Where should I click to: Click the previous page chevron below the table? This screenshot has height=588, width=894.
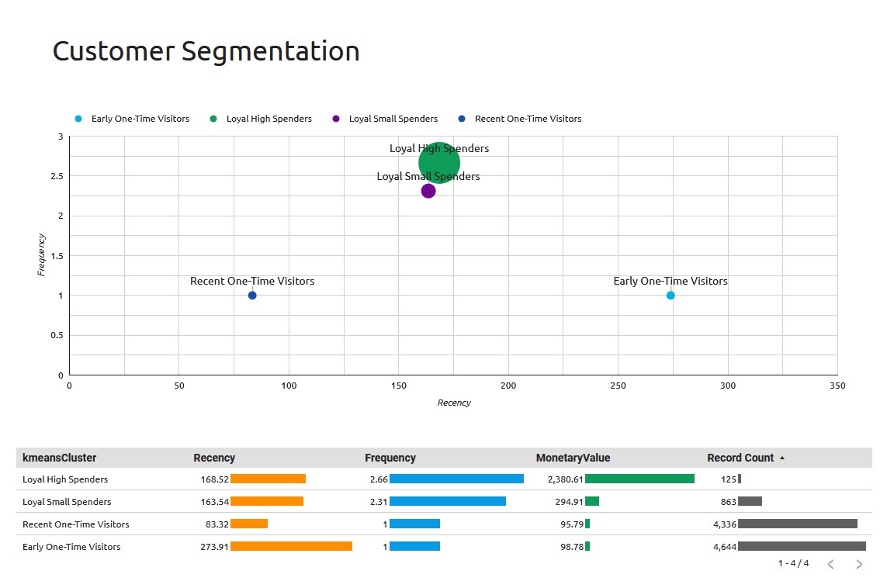pyautogui.click(x=830, y=565)
